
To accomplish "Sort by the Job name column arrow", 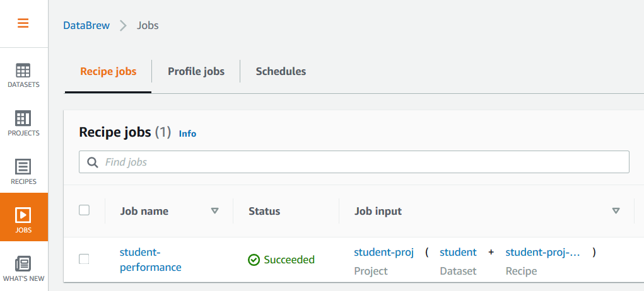I will point(214,211).
